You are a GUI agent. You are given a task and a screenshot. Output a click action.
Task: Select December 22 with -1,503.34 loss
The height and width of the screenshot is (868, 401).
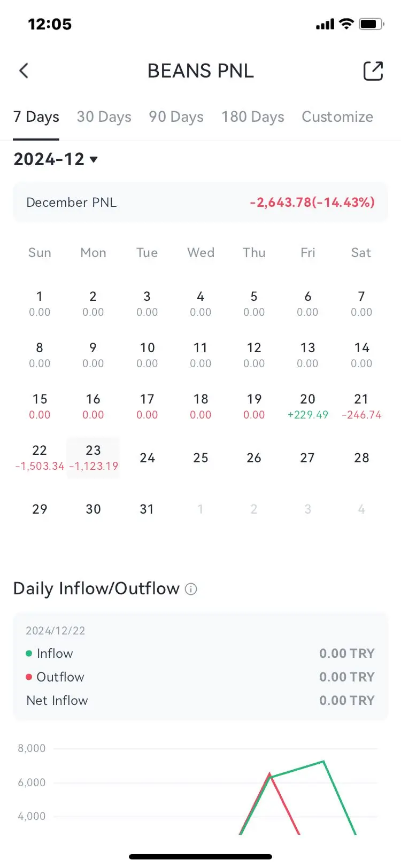(40, 458)
